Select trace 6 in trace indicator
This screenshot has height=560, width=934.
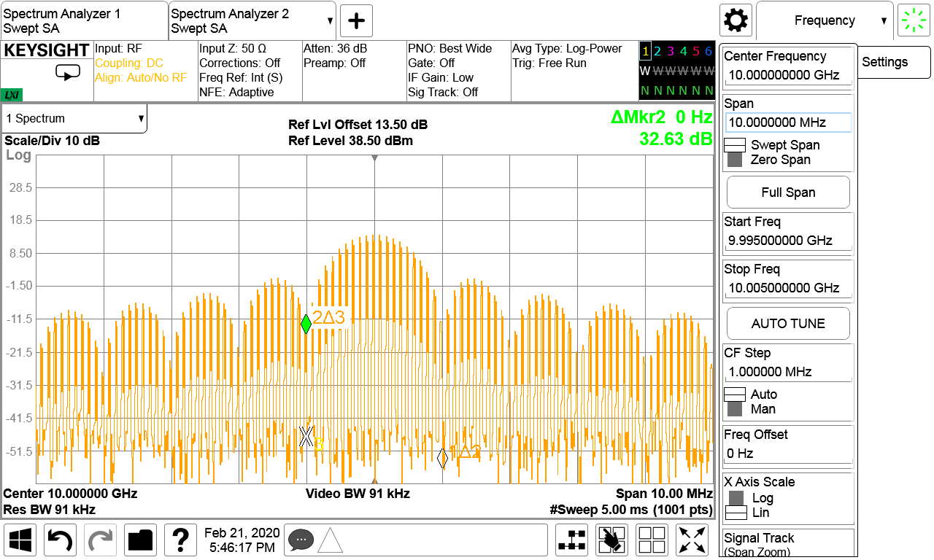[708, 51]
